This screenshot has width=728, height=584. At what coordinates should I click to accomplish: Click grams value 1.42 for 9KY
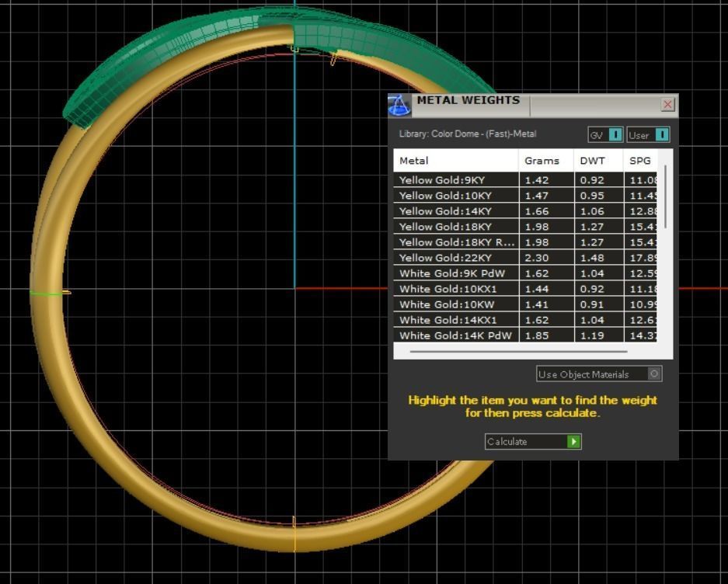[x=537, y=180]
